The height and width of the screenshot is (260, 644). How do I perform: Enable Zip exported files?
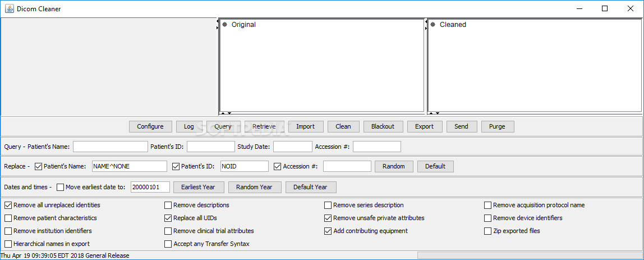487,231
